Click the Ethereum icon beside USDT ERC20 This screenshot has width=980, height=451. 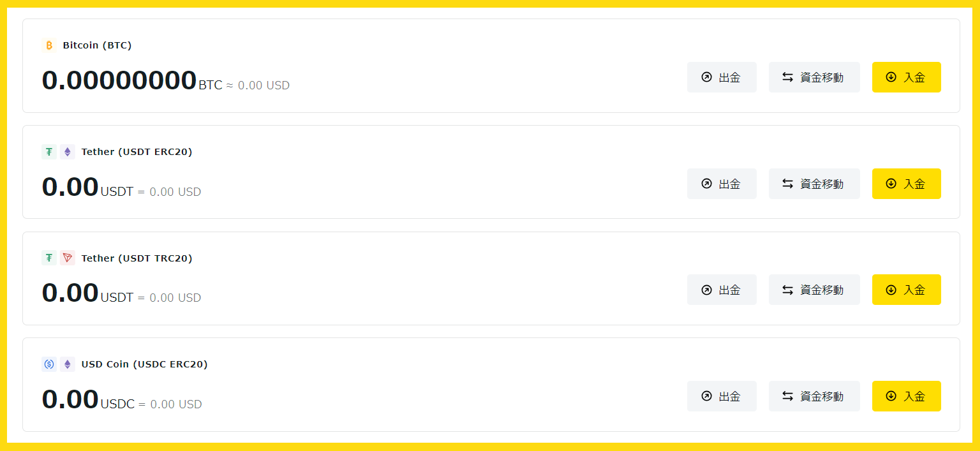point(68,152)
